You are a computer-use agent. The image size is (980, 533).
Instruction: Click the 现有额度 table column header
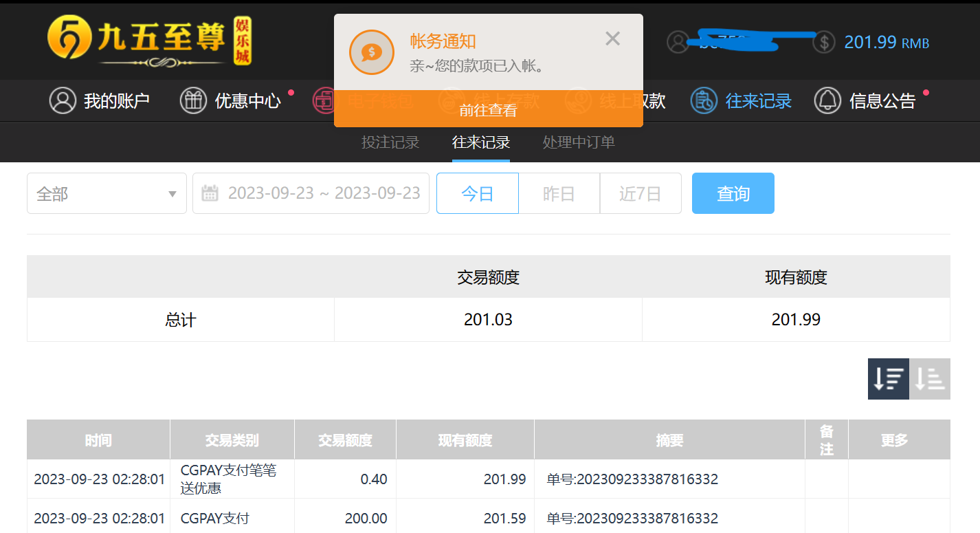(x=465, y=440)
